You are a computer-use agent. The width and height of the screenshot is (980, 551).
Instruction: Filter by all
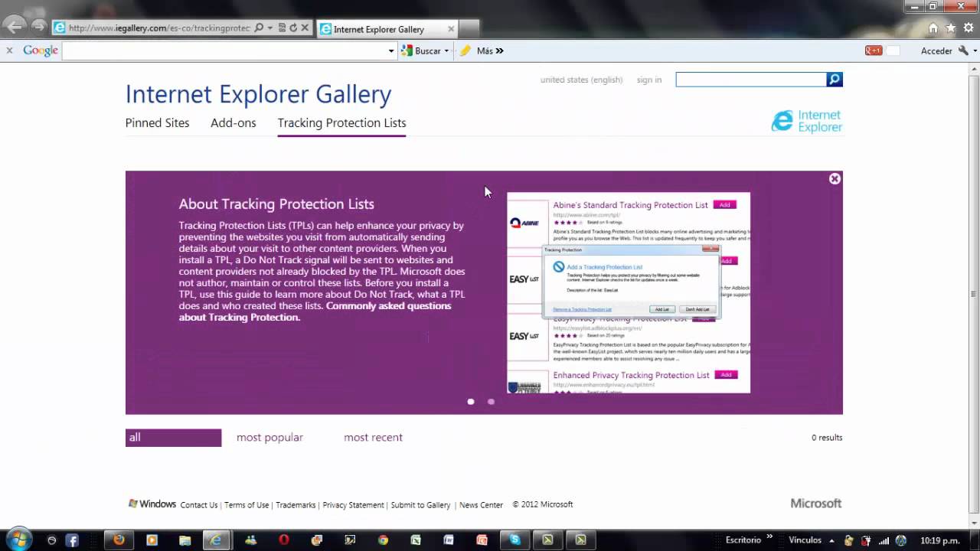click(x=173, y=438)
